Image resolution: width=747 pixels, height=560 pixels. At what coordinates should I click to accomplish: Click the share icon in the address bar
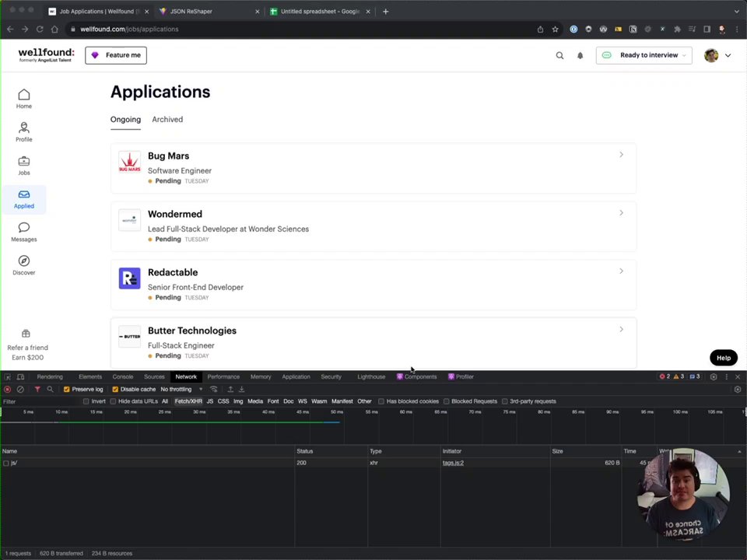click(540, 29)
